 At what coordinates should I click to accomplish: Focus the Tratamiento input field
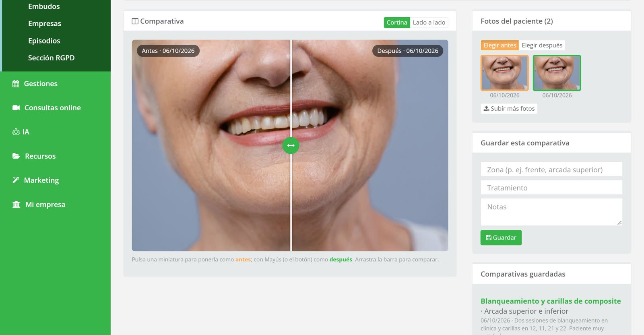click(x=551, y=188)
